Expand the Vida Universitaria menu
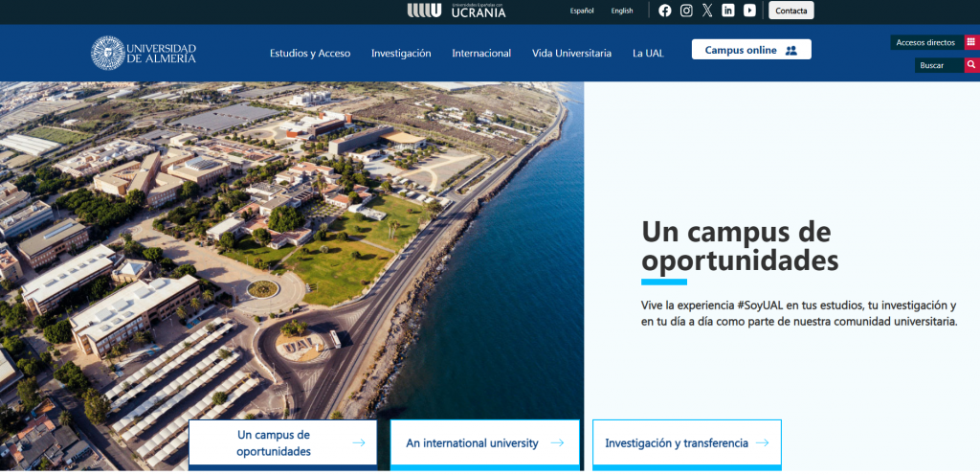The width and height of the screenshot is (980, 475). [571, 53]
